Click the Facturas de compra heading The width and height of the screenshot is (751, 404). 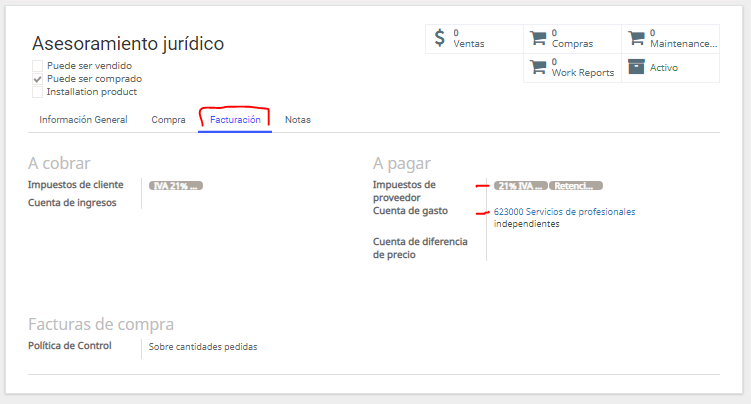click(101, 324)
